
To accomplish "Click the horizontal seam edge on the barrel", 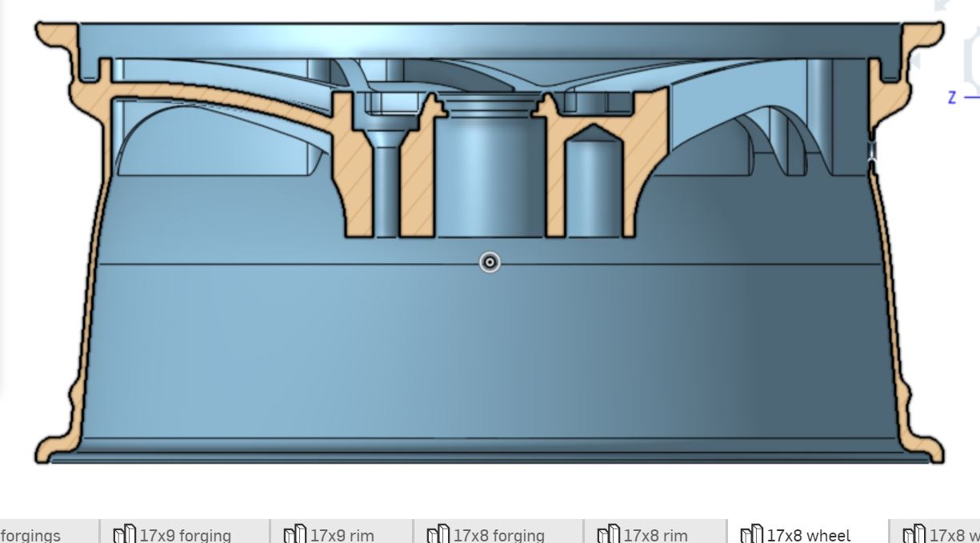I will click(280, 264).
